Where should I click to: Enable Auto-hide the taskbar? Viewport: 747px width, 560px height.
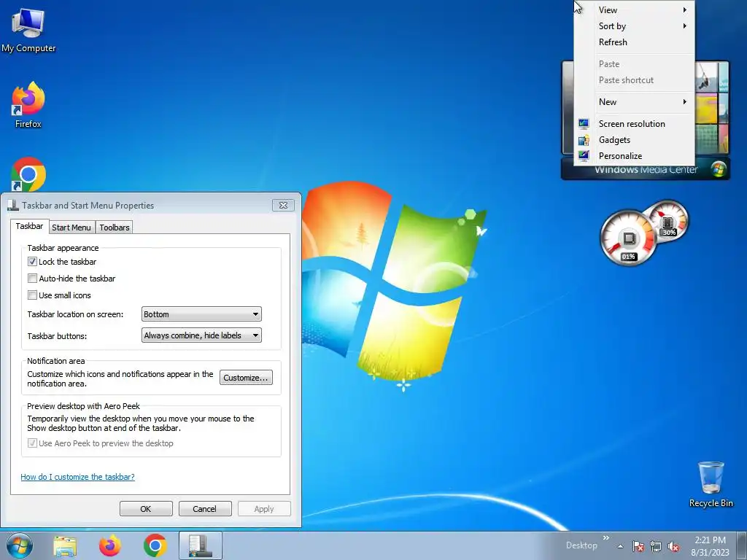32,278
